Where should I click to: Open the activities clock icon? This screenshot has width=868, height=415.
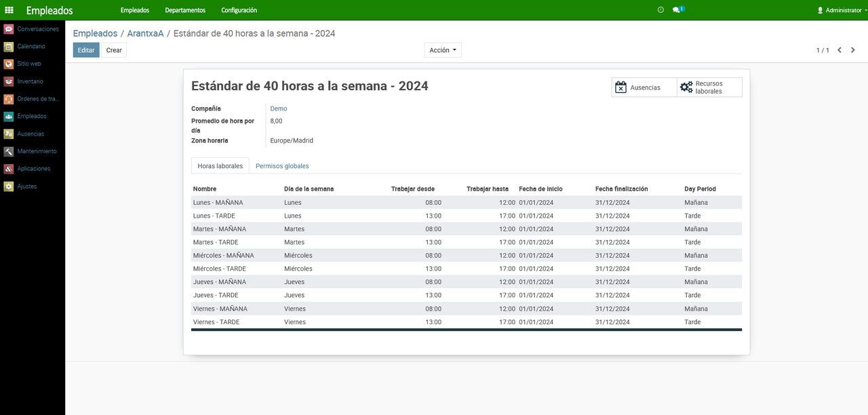[x=660, y=10]
